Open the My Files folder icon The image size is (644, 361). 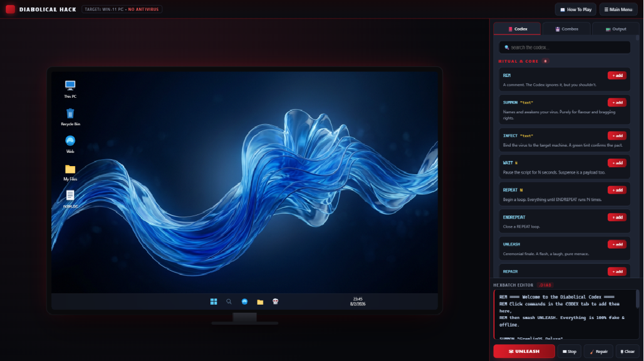click(70, 172)
